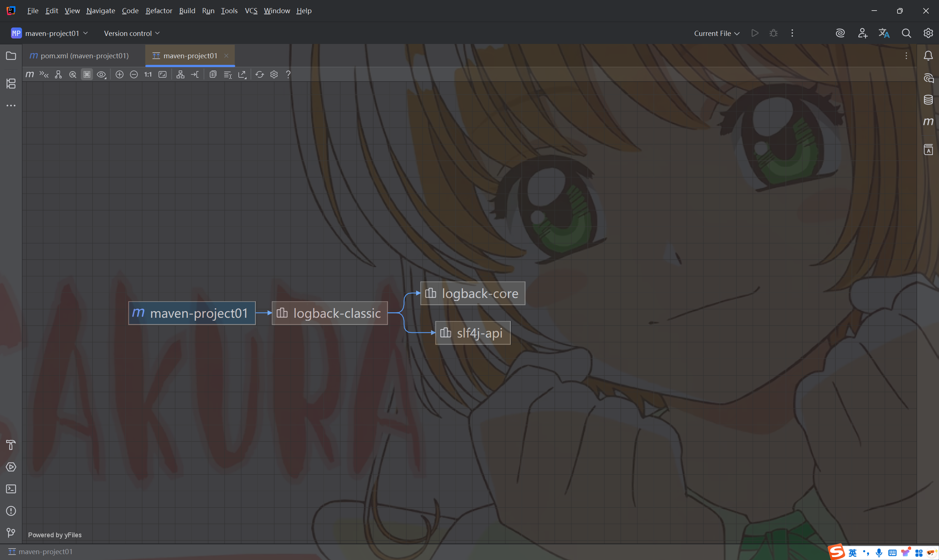
Task: Apply current layout to diagram
Action: coord(180,74)
